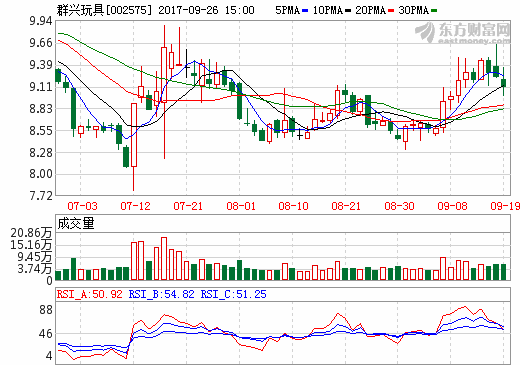Click the 7.72 price axis label
Screen dimensions: 520x365
[41, 196]
